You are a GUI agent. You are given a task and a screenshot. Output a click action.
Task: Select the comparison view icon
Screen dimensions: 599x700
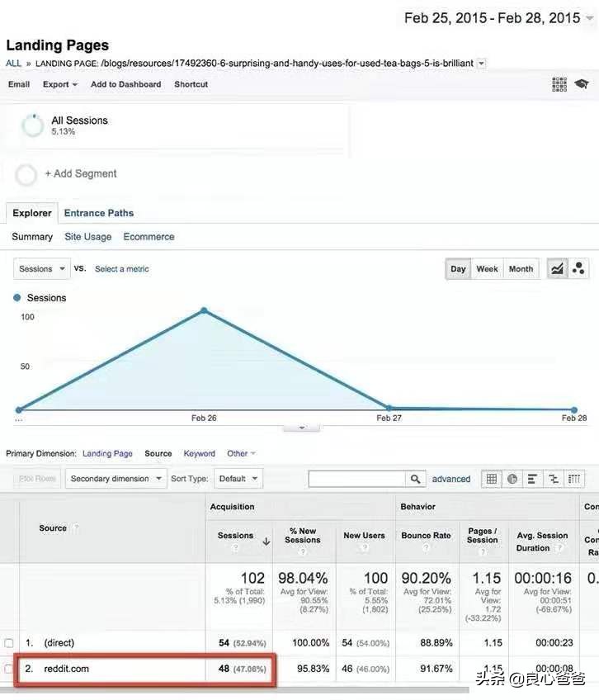click(554, 479)
